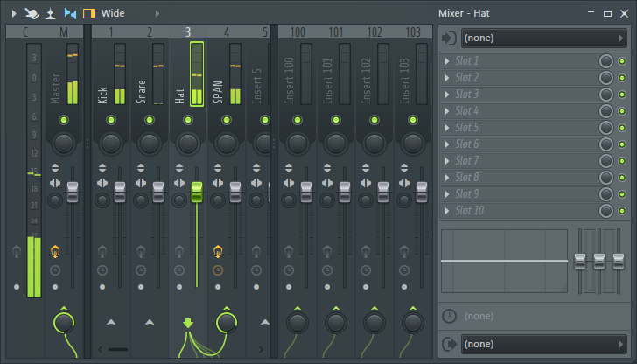
Task: Arm the Kick track for disk recording
Action: (102, 252)
